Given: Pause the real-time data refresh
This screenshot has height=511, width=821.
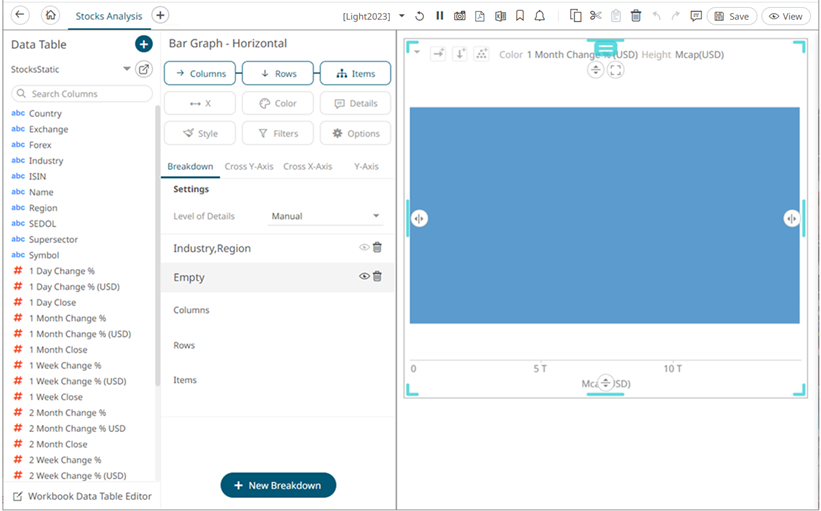Looking at the screenshot, I should click(x=439, y=16).
